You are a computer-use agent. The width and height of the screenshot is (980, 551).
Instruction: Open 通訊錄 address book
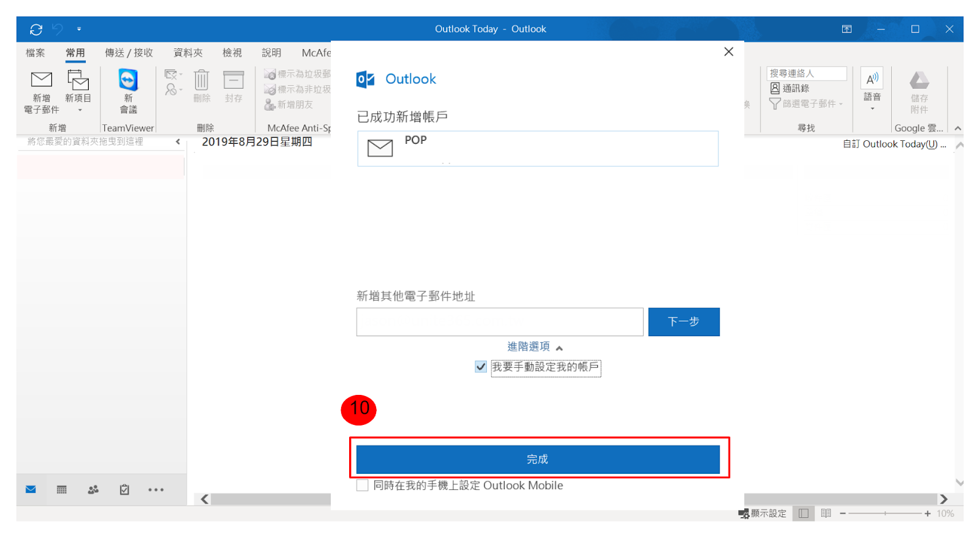tap(790, 88)
